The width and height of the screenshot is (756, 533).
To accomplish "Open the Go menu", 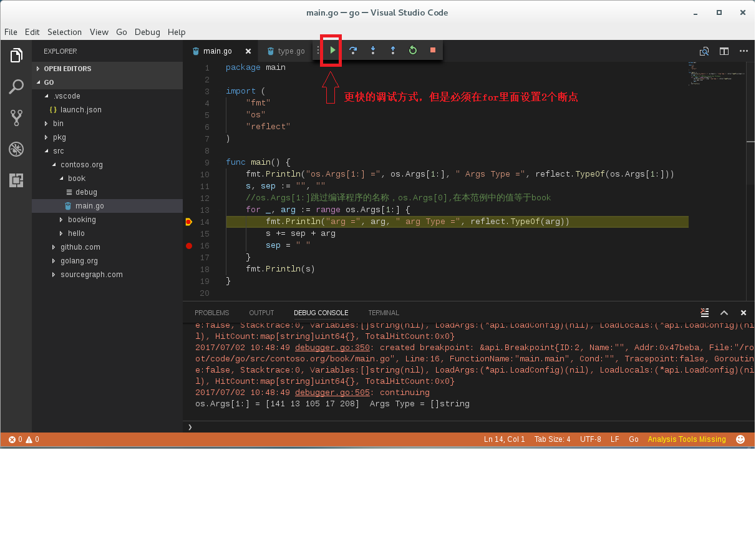I will tap(121, 32).
